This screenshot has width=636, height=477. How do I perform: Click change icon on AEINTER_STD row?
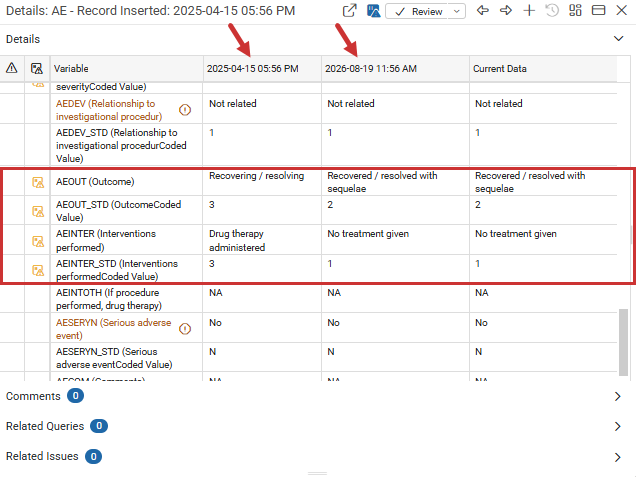[x=38, y=270]
